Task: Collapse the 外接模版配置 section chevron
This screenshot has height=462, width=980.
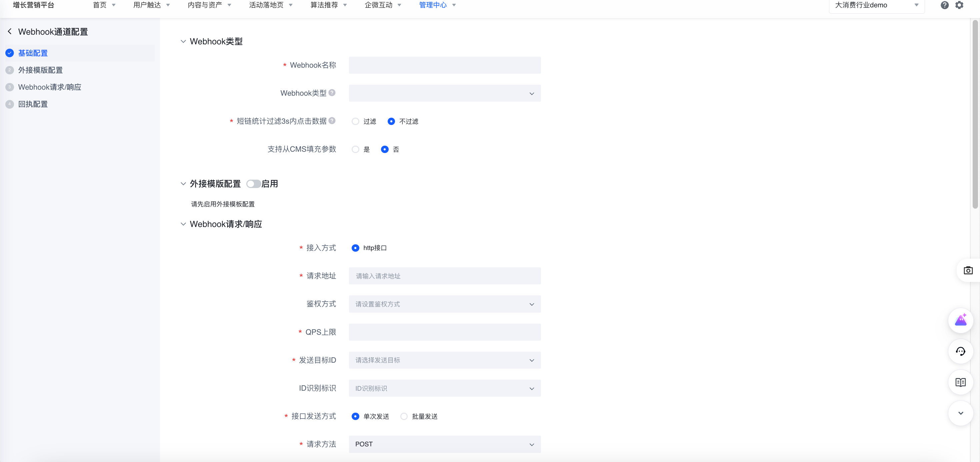Action: click(x=183, y=184)
